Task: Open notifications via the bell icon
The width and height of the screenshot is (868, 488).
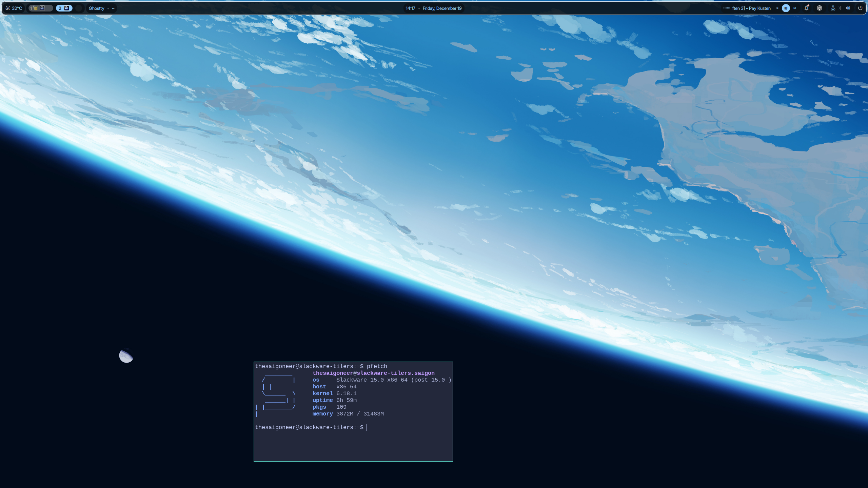Action: click(806, 8)
